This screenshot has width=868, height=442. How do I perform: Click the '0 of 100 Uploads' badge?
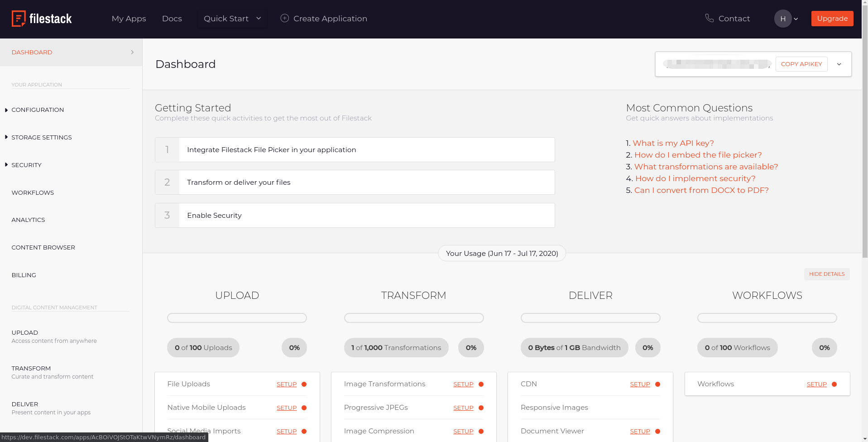[203, 348]
